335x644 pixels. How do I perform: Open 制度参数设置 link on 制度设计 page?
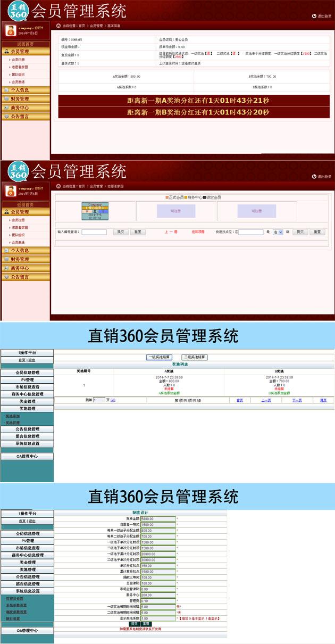pyautogui.click(x=16, y=612)
